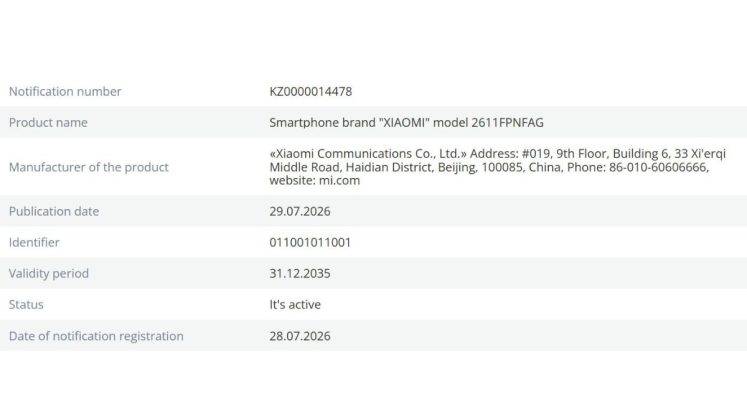Click the Notification number label
The image size is (747, 420).
click(x=65, y=91)
